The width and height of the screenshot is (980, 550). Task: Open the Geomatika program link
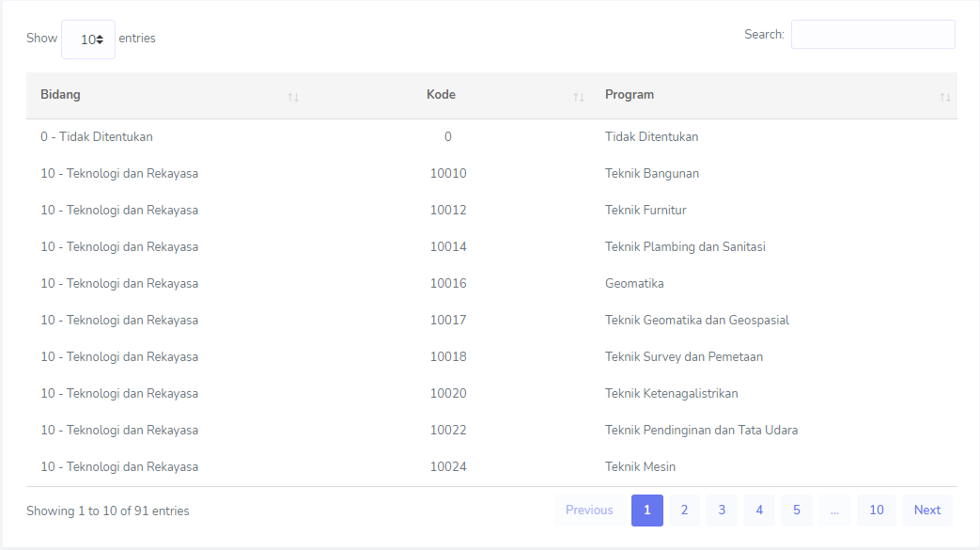[637, 283]
